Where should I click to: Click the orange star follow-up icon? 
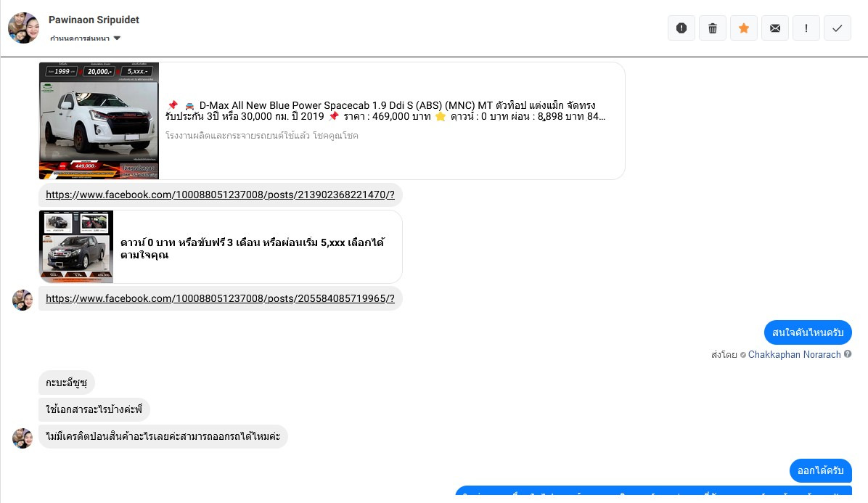click(744, 28)
